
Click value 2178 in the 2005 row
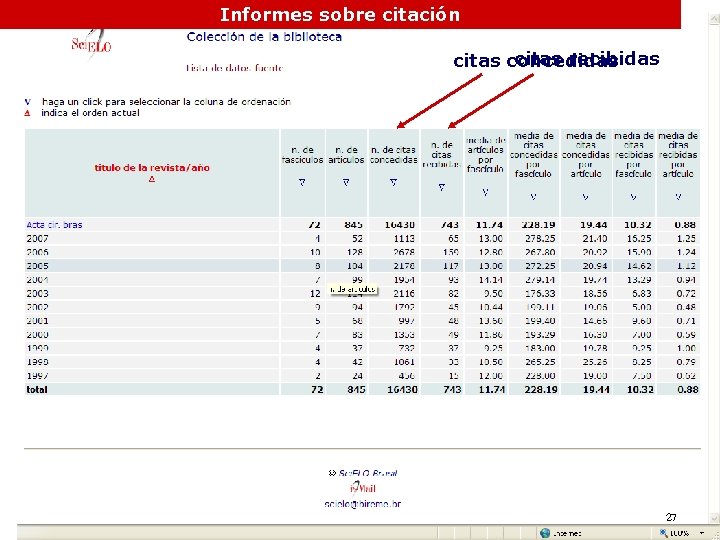click(404, 266)
